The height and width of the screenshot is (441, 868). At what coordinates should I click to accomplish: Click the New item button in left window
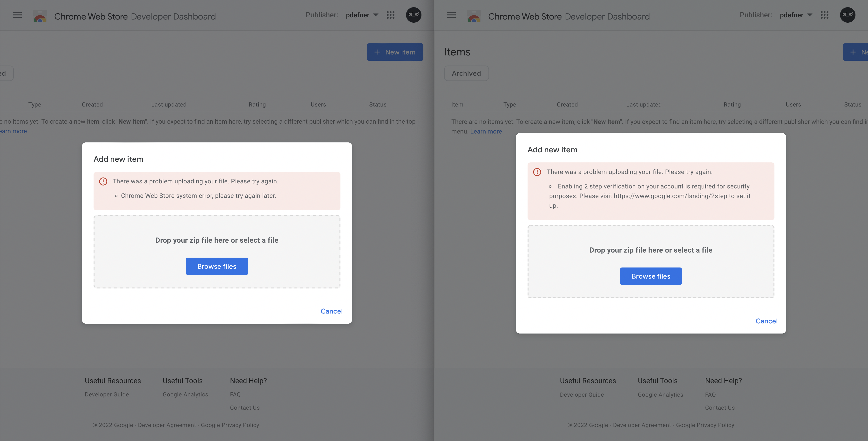[x=395, y=52]
